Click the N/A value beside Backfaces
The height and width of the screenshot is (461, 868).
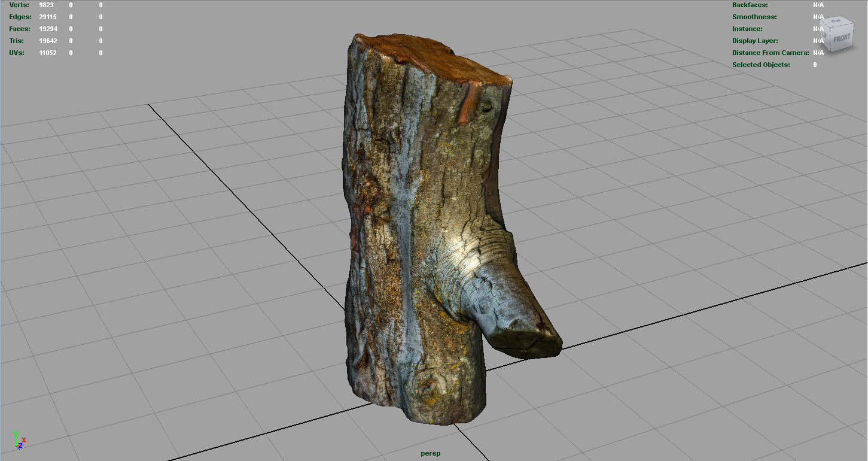(818, 5)
